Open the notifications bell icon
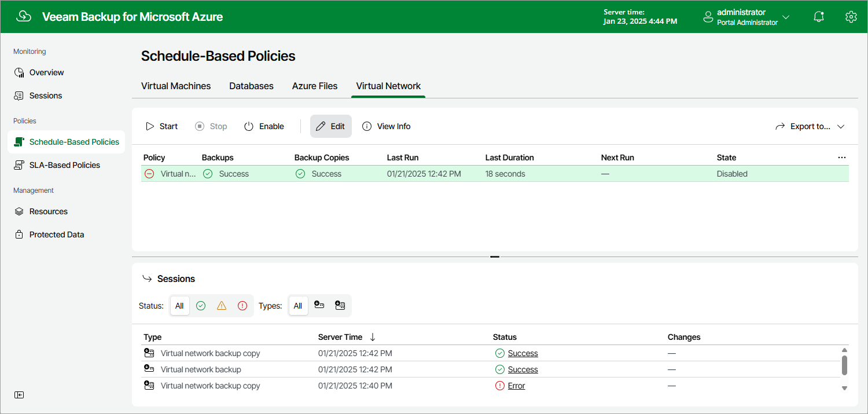Screen dimensions: 868x414 click(x=819, y=17)
